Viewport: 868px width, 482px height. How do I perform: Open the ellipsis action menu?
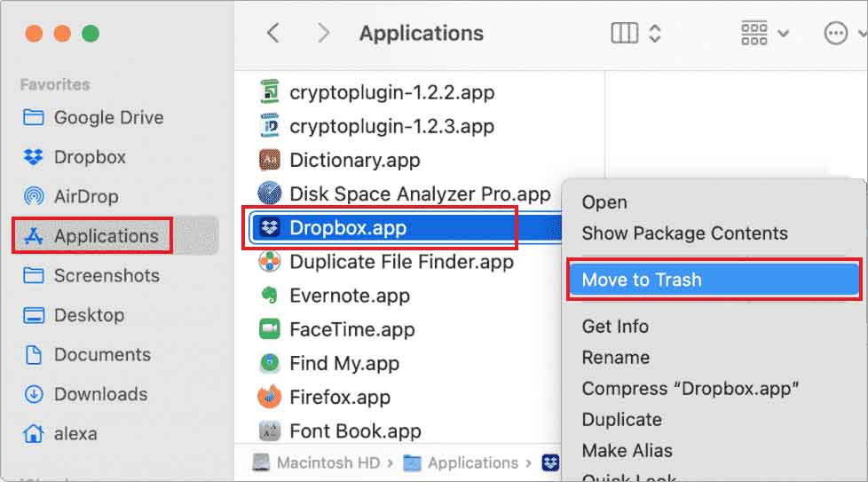pos(835,33)
